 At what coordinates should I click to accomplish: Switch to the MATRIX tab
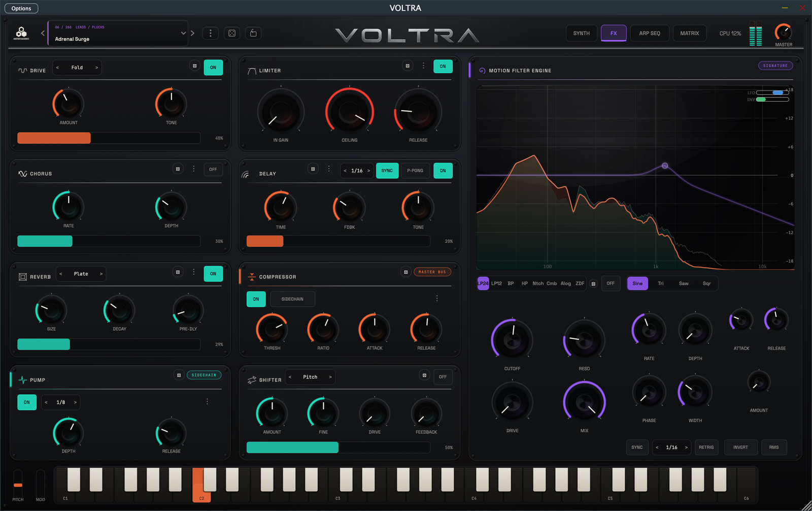pyautogui.click(x=690, y=33)
